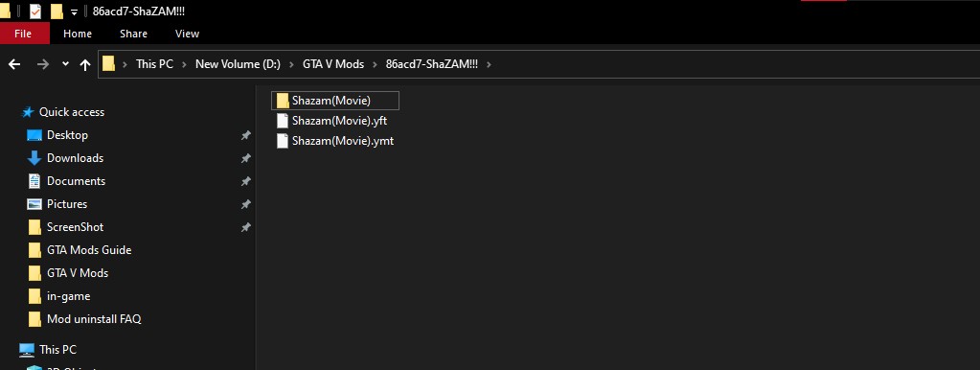
Task: Select the Shazam(Movie) folder
Action: coord(335,101)
